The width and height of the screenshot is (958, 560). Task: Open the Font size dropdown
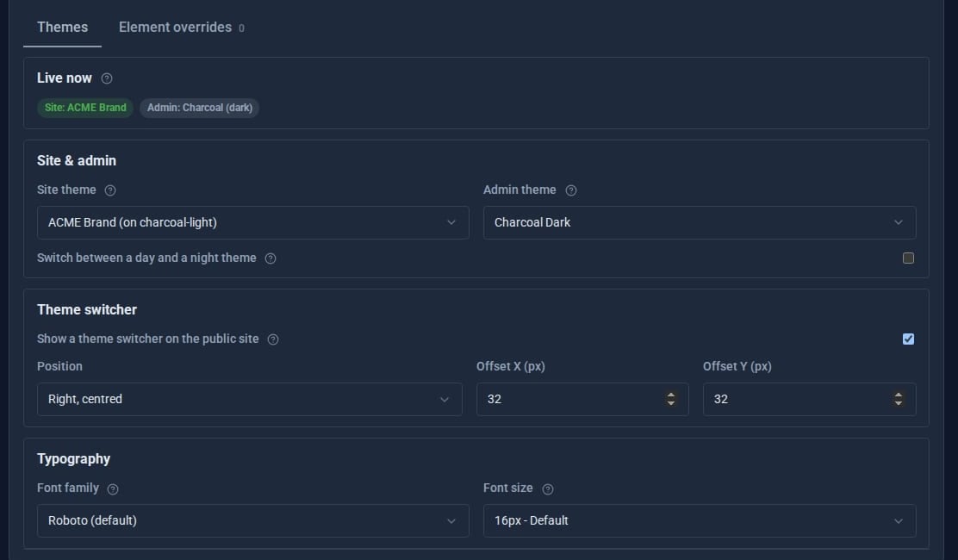point(700,521)
